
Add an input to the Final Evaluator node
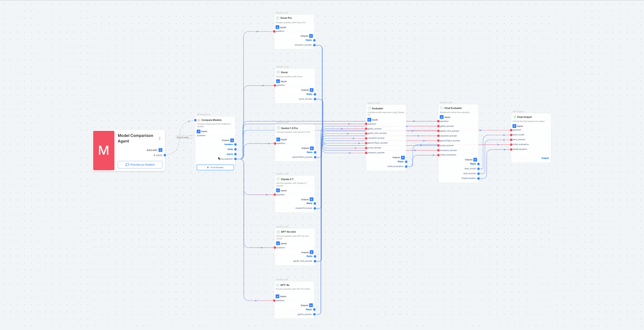pos(441,117)
